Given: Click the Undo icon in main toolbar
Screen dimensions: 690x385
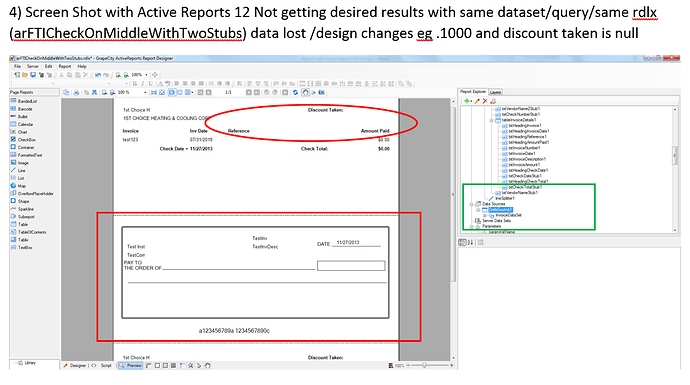Looking at the screenshot, I should 98,75.
